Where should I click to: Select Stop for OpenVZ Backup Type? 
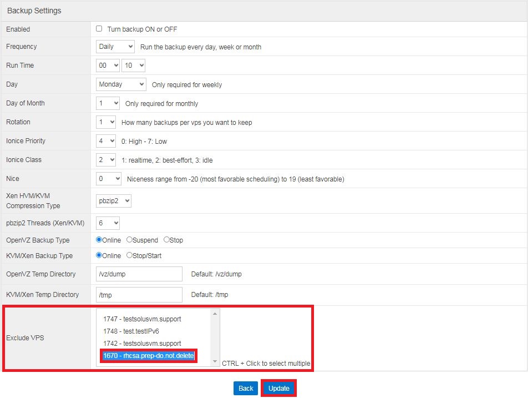[166, 240]
